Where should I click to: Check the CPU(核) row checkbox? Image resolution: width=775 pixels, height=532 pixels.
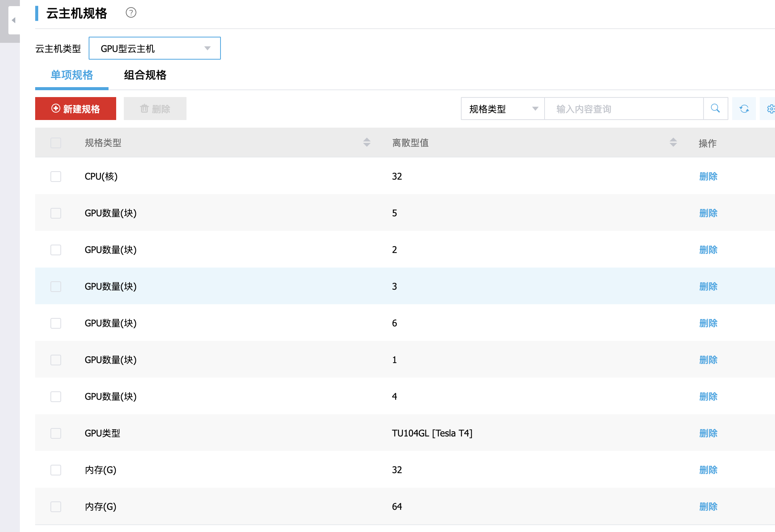click(56, 177)
